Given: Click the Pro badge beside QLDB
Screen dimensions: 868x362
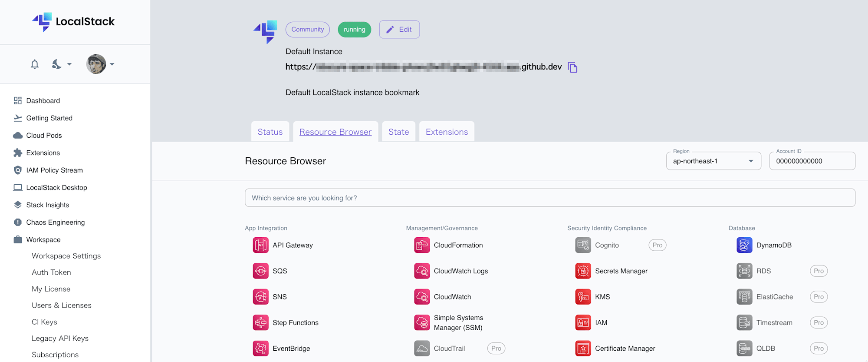Looking at the screenshot, I should point(819,349).
